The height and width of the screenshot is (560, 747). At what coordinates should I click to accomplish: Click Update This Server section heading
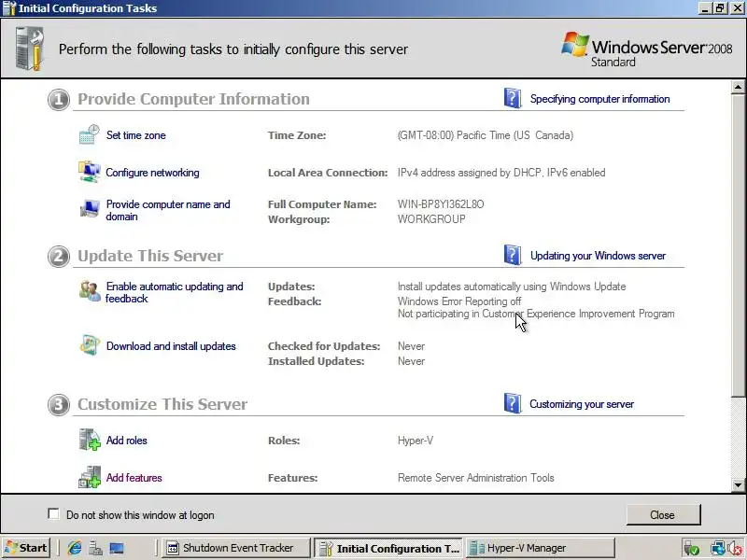coord(150,256)
